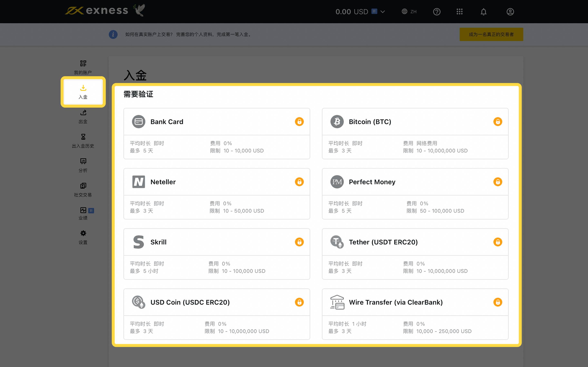
Task: Select Wire Transfer (via ClearBank) method
Action: click(415, 314)
